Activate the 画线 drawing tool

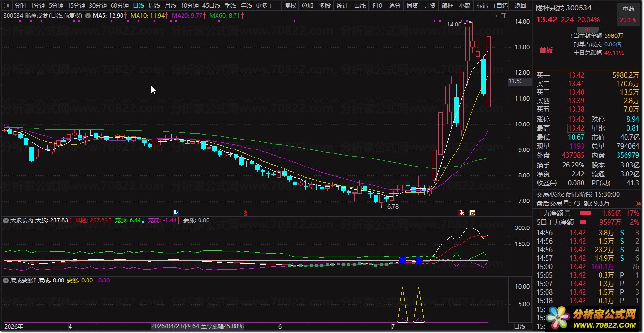[360, 6]
